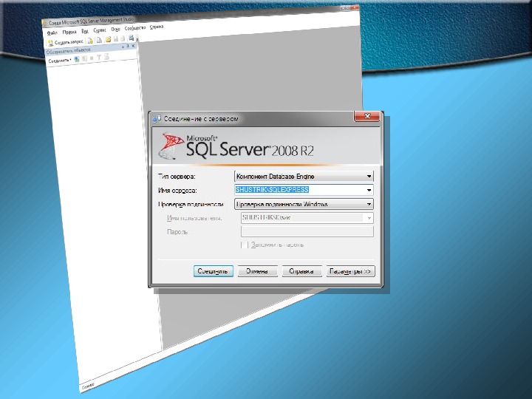Click the filter funnel icon in Object Explorer
The height and width of the screenshot is (399, 532).
(x=99, y=58)
